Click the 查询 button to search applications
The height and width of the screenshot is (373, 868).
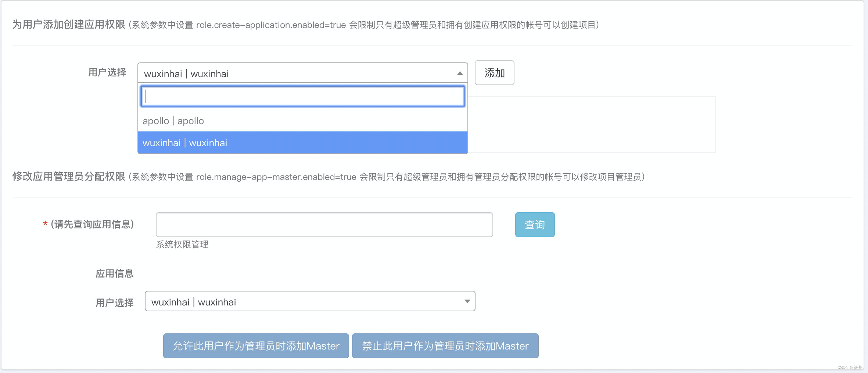[x=535, y=224]
